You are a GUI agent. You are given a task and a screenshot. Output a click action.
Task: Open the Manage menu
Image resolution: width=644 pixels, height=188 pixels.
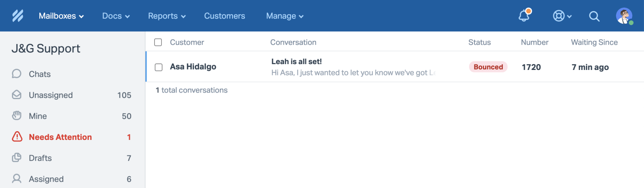285,16
